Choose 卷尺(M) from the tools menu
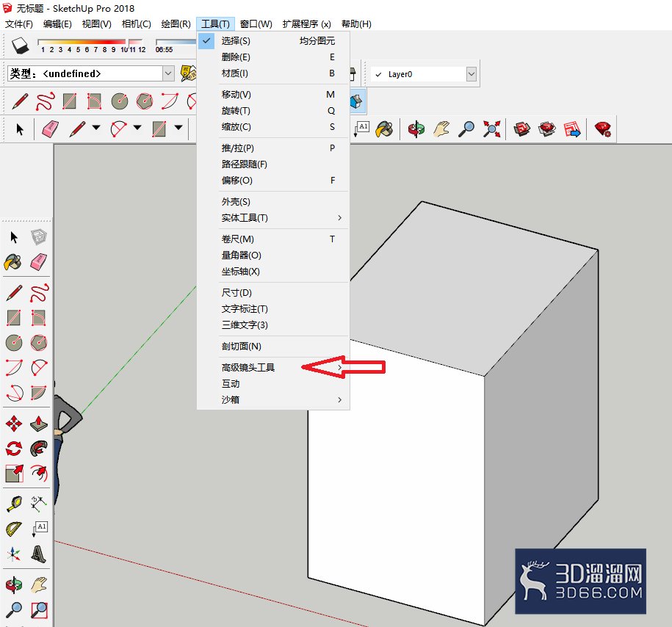 [273, 239]
